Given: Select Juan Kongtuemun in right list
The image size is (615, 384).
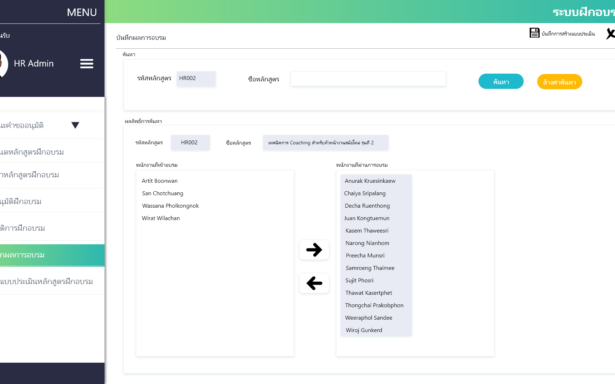Looking at the screenshot, I should pos(367,218).
